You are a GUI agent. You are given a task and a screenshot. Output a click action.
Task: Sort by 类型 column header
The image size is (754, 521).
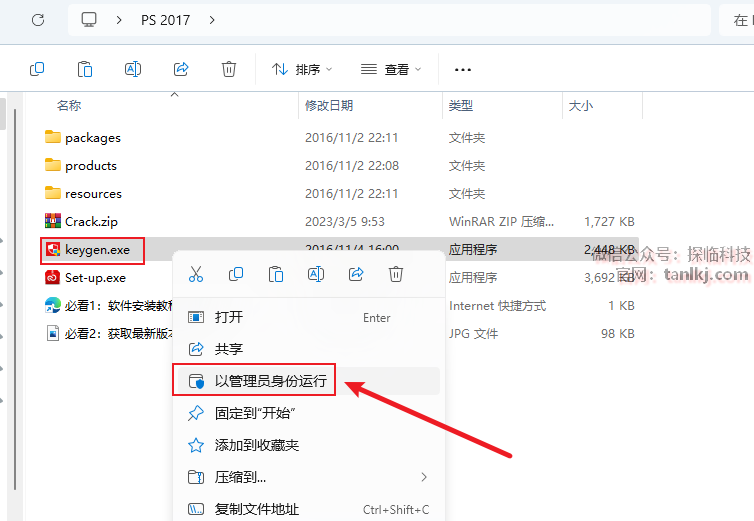461,105
